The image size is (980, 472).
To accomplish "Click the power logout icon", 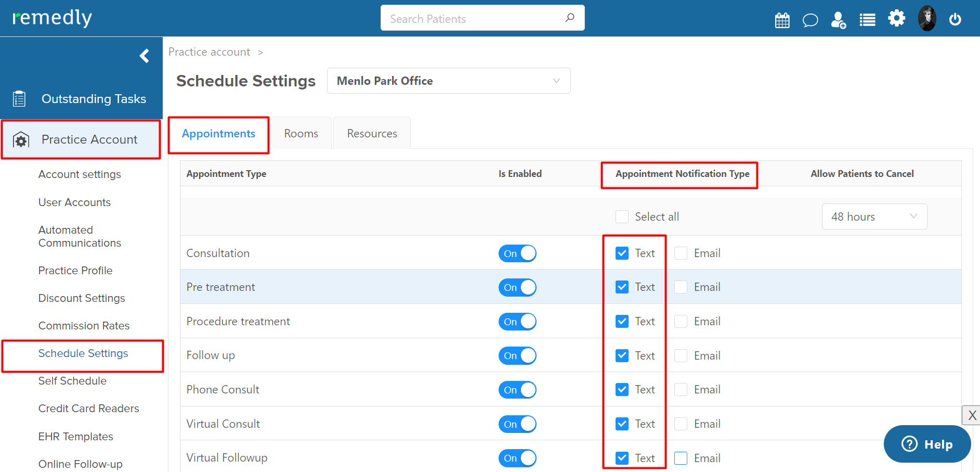I will 955,20.
